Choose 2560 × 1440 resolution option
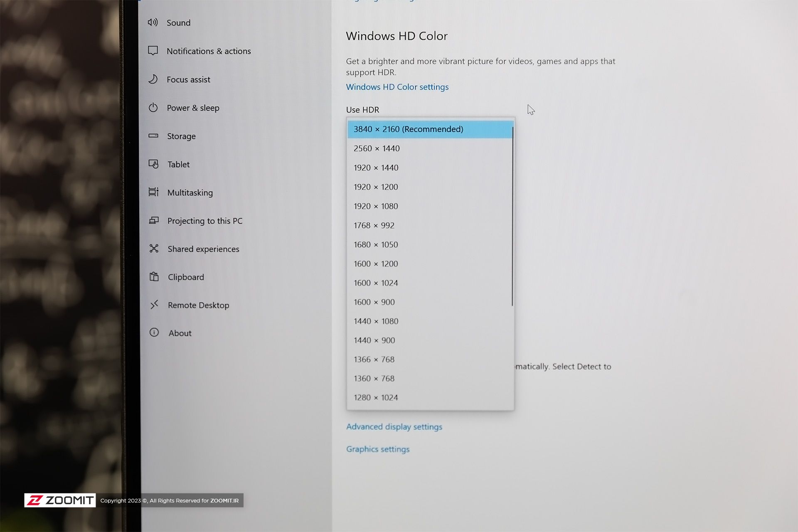 coord(377,148)
